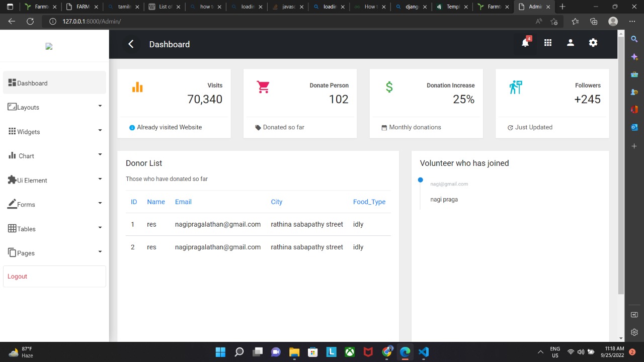The image size is (644, 362).
Task: Click the teal Followers icon
Action: [515, 87]
